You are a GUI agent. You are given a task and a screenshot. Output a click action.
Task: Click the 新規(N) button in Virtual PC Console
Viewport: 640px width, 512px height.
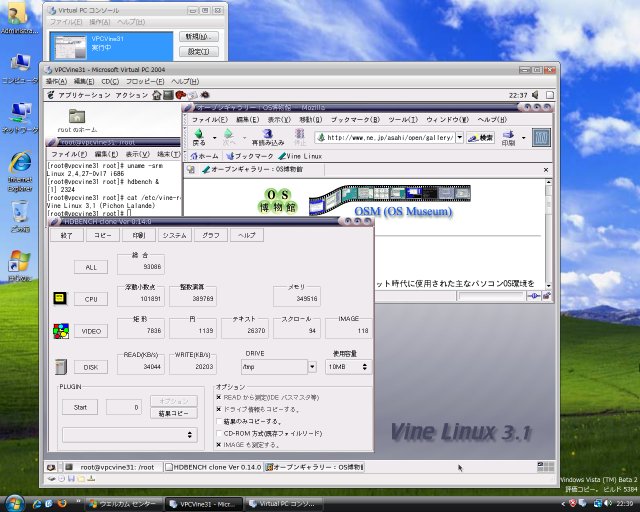[x=199, y=36]
